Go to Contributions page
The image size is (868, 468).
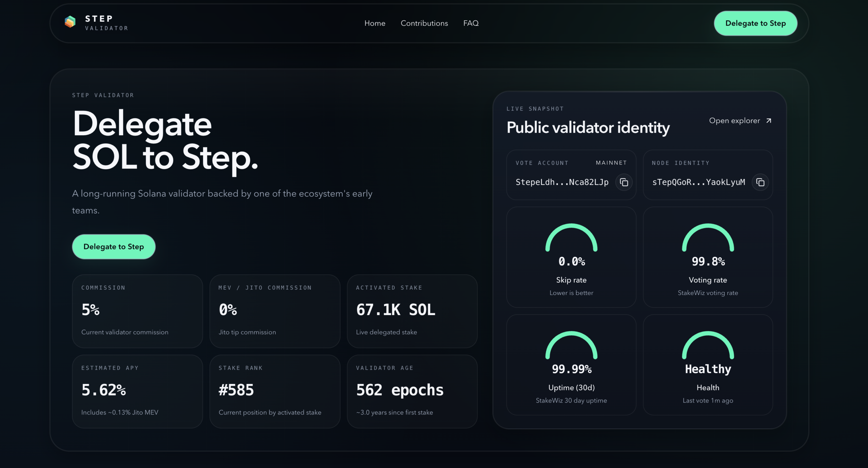coord(424,23)
